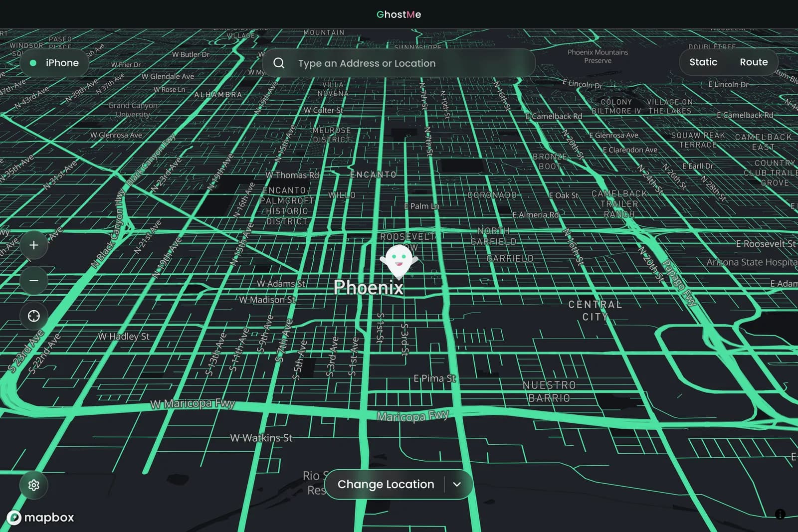Focus the address or location search field
798x532 pixels.
tap(399, 63)
